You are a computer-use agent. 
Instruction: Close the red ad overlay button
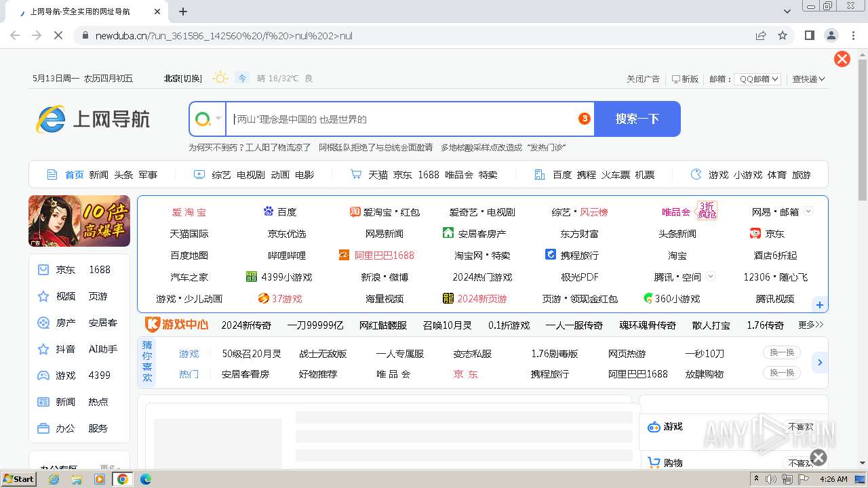click(842, 59)
